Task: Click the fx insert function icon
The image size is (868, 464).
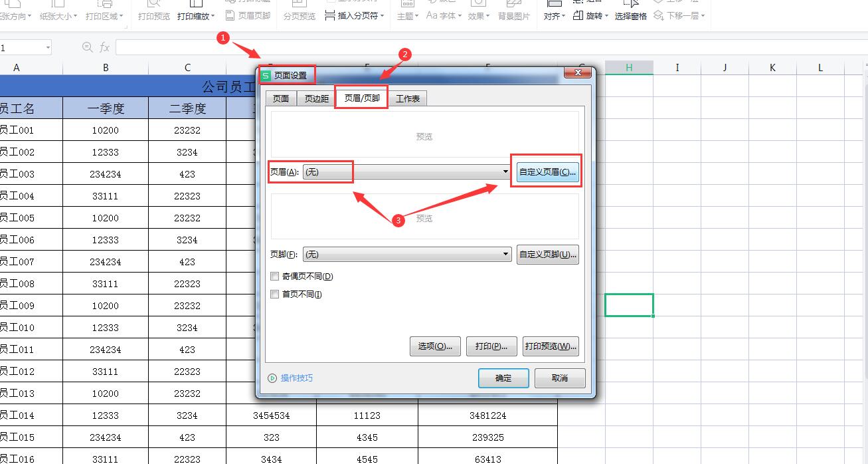Action: coord(104,47)
